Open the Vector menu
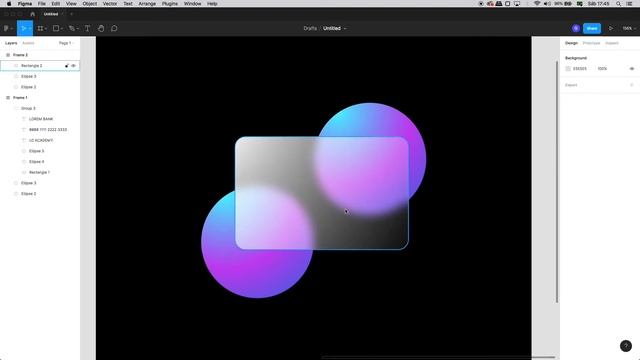 click(110, 4)
